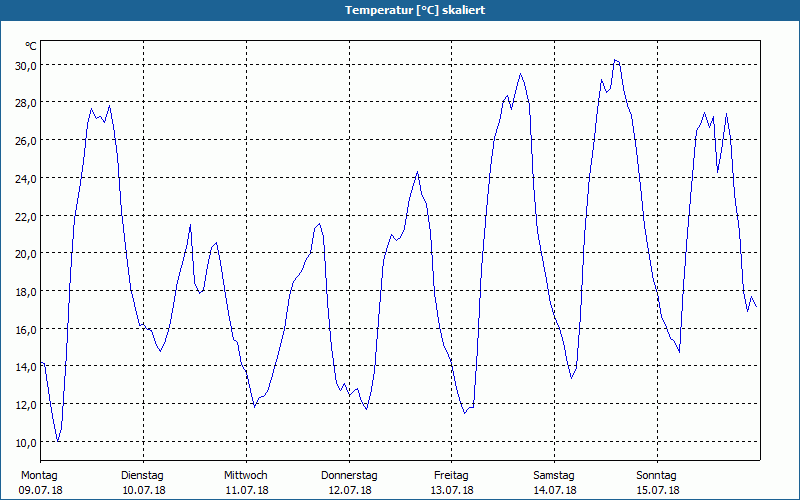Click the 18,0 axis label

click(x=26, y=292)
